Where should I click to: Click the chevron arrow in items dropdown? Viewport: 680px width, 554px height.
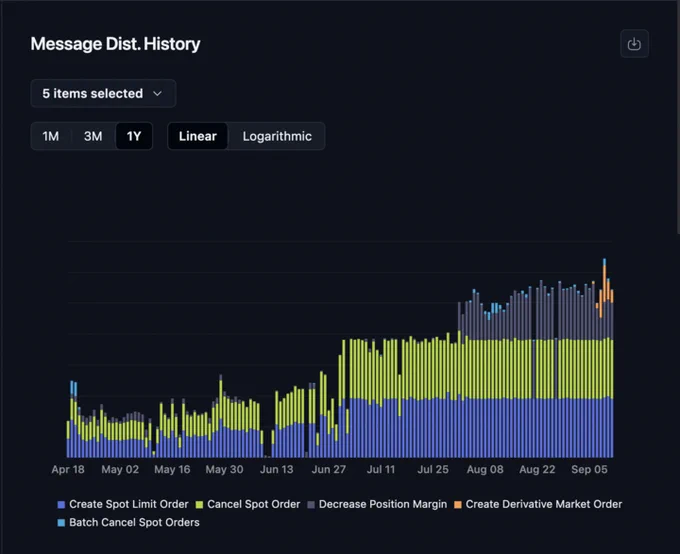click(157, 94)
